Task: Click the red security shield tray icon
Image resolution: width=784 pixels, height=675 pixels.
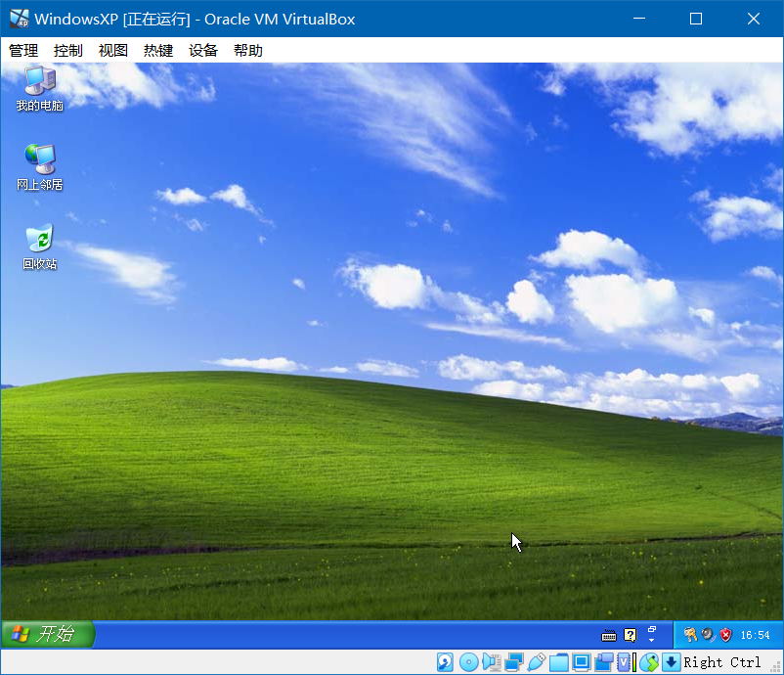Action: coord(726,635)
